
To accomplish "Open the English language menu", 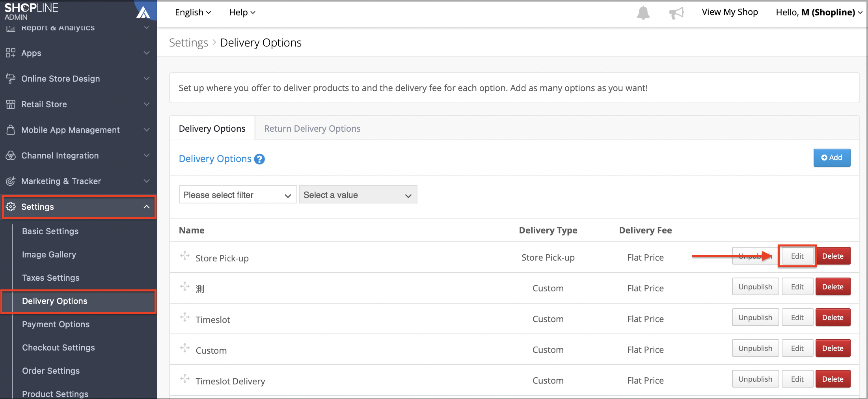I will click(x=193, y=12).
